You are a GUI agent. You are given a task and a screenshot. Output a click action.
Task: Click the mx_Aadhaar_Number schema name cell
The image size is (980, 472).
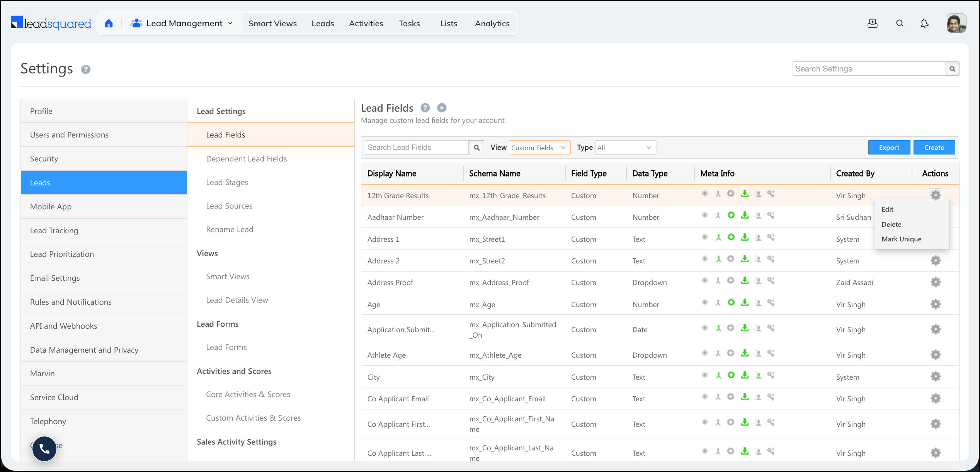click(504, 217)
